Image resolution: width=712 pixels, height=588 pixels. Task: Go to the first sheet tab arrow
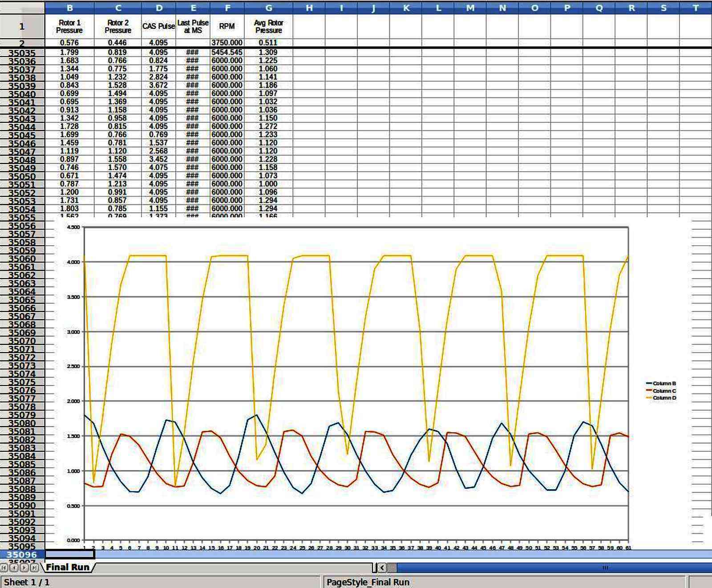click(4, 568)
